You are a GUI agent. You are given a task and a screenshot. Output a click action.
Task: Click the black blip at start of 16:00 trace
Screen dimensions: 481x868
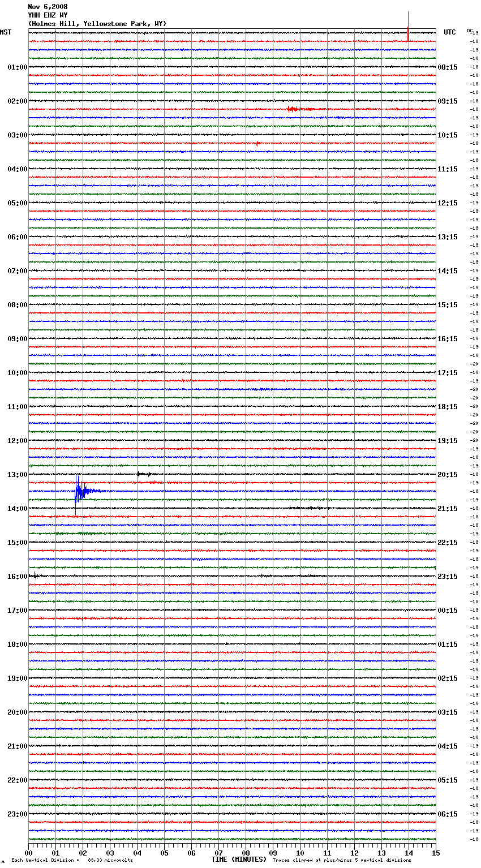pyautogui.click(x=35, y=575)
